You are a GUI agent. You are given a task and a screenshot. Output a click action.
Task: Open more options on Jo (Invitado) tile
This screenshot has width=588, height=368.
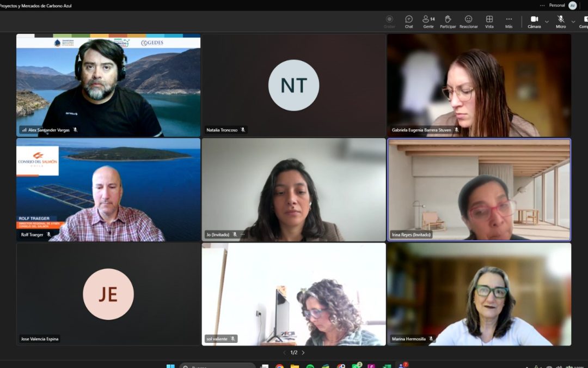pos(243,234)
